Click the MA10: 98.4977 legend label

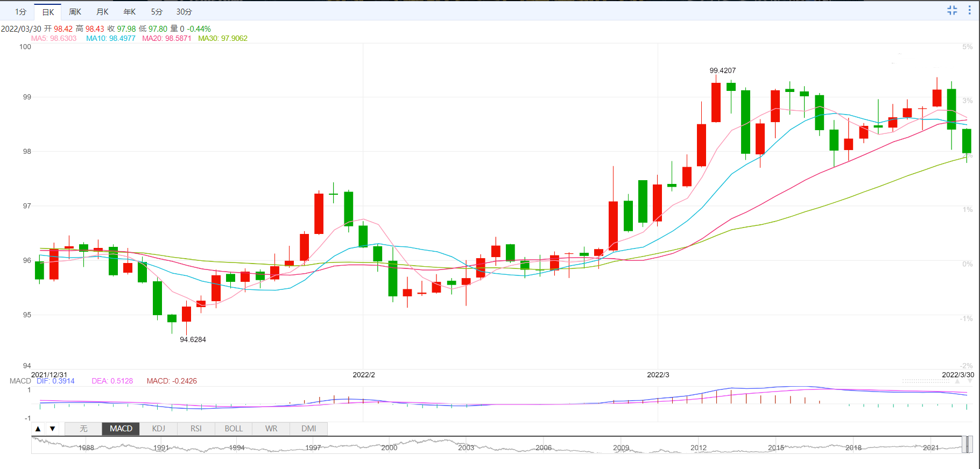[111, 38]
